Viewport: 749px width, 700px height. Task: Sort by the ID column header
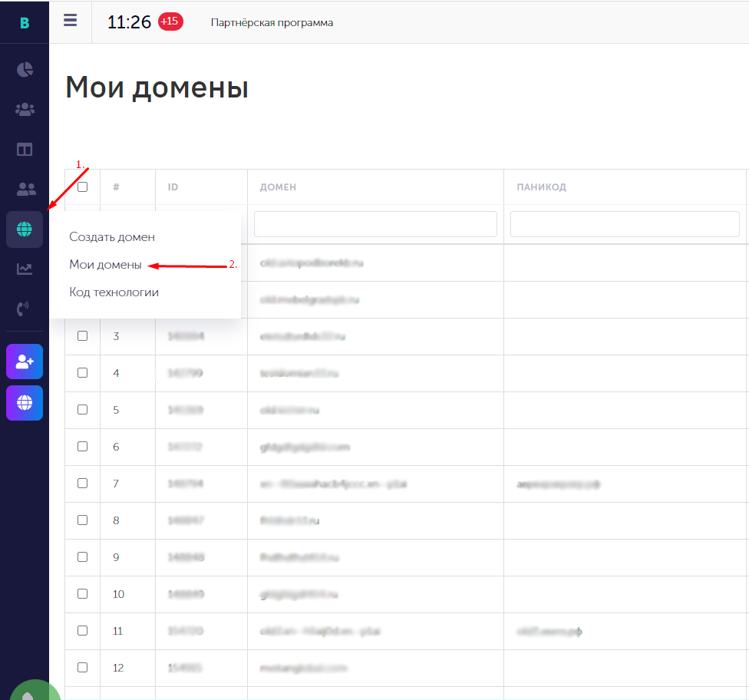(x=173, y=187)
